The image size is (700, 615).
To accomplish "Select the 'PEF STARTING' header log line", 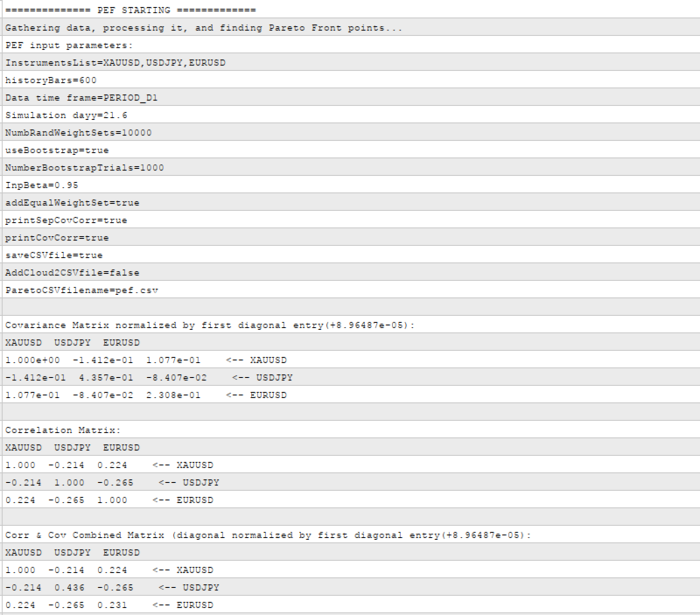I will pos(351,10).
